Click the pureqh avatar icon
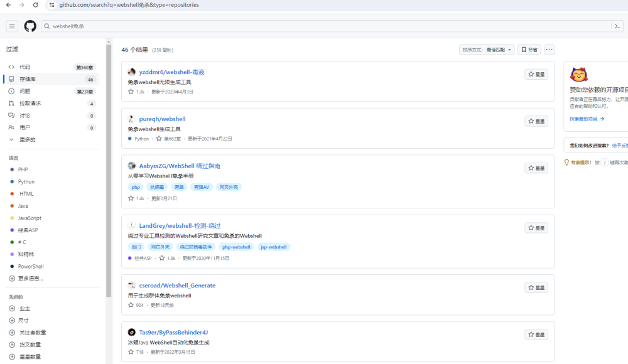Image resolution: width=628 pixels, height=364 pixels. [131, 119]
